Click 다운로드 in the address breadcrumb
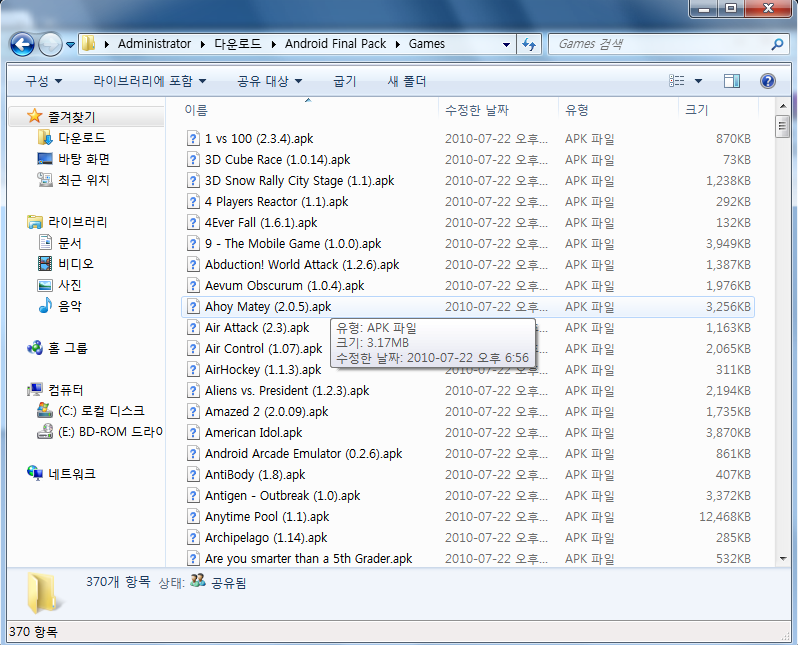798x645 pixels. tap(238, 44)
